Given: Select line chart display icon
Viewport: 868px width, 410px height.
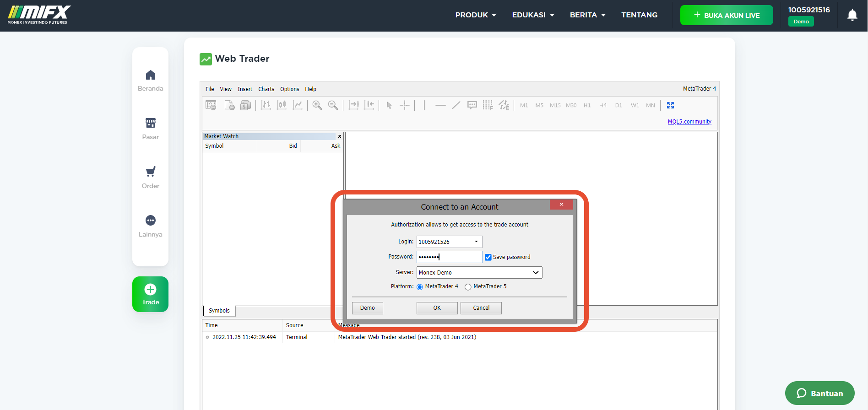Looking at the screenshot, I should pos(298,105).
